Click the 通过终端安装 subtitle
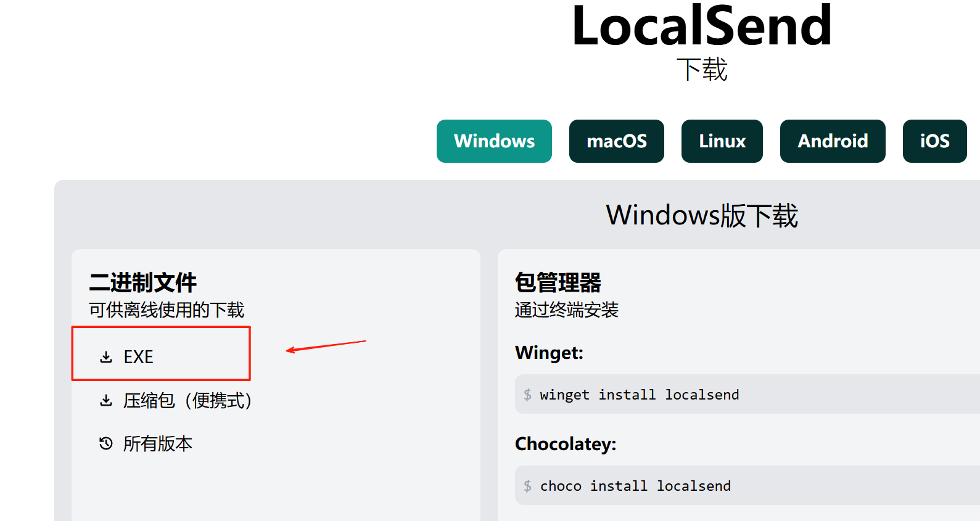Image resolution: width=980 pixels, height=521 pixels. [x=567, y=310]
